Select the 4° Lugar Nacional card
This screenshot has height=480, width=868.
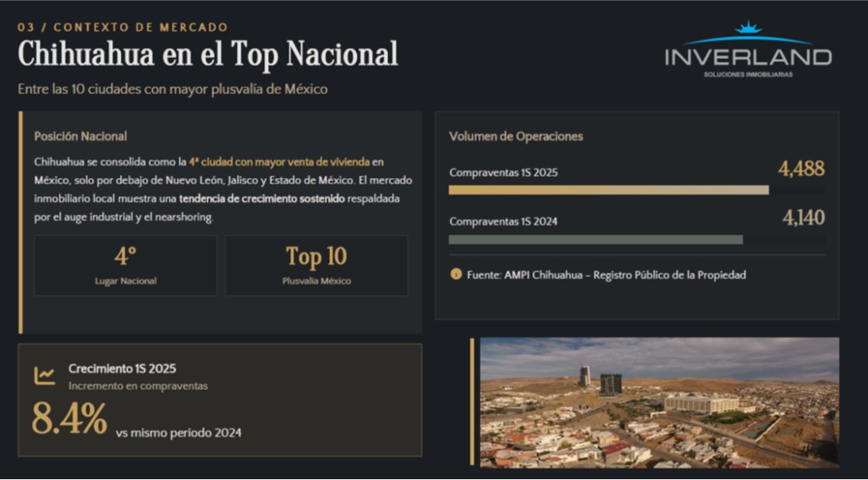[x=125, y=265]
